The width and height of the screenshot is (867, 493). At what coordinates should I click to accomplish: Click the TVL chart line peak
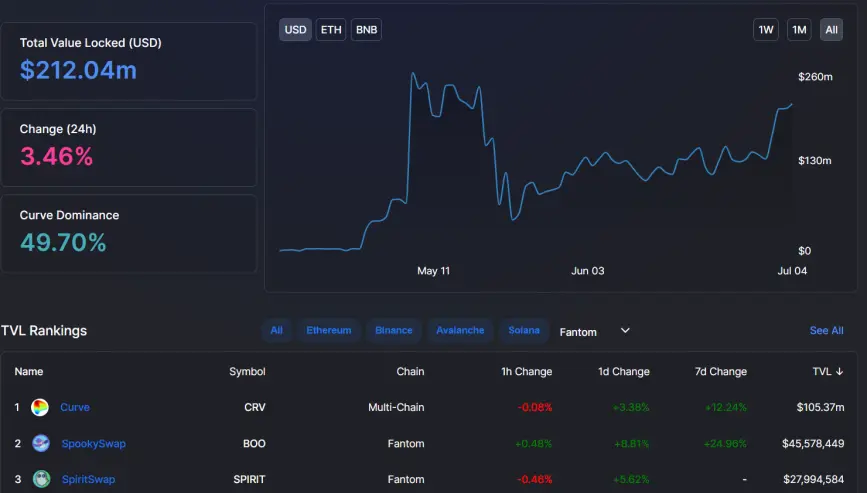413,74
